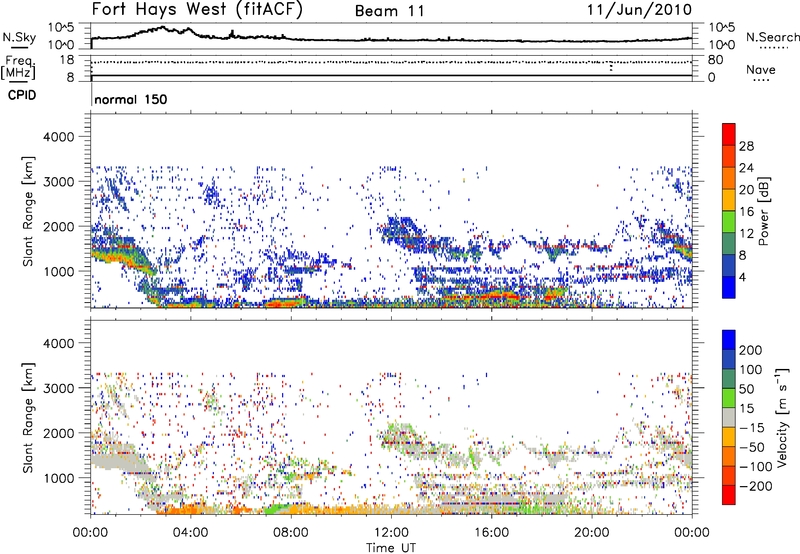Click the -50 label on velocity colorbar
Image resolution: width=800 pixels, height=554 pixels.
pyautogui.click(x=752, y=447)
